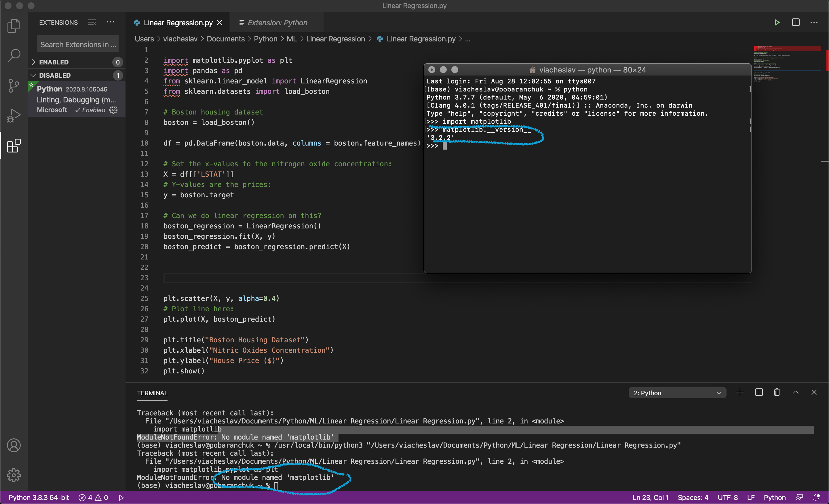Open the Extensions search input field
Viewport: 829px width, 504px height.
77,44
